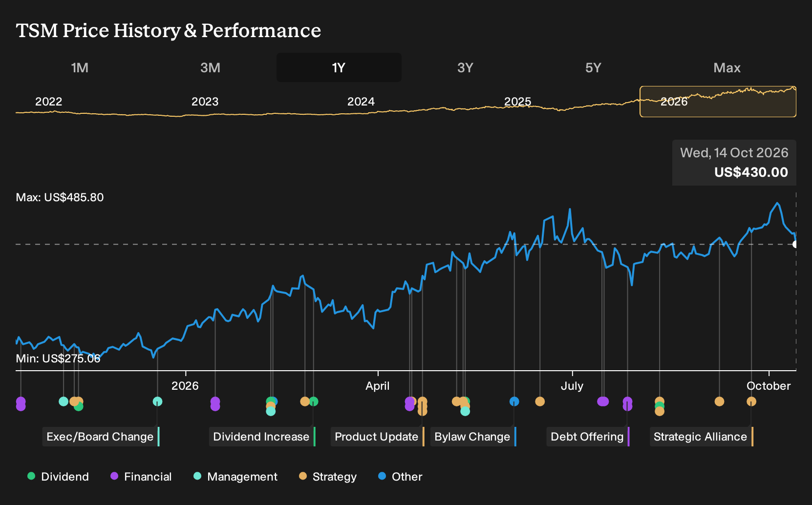Screen dimensions: 812x505
Task: Select the Bylaw Change event label
Action: pyautogui.click(x=472, y=437)
